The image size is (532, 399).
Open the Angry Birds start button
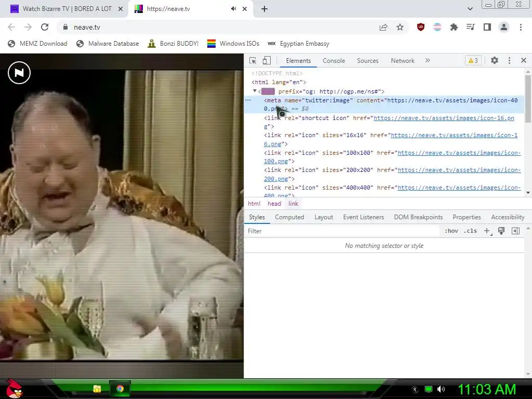click(x=14, y=389)
